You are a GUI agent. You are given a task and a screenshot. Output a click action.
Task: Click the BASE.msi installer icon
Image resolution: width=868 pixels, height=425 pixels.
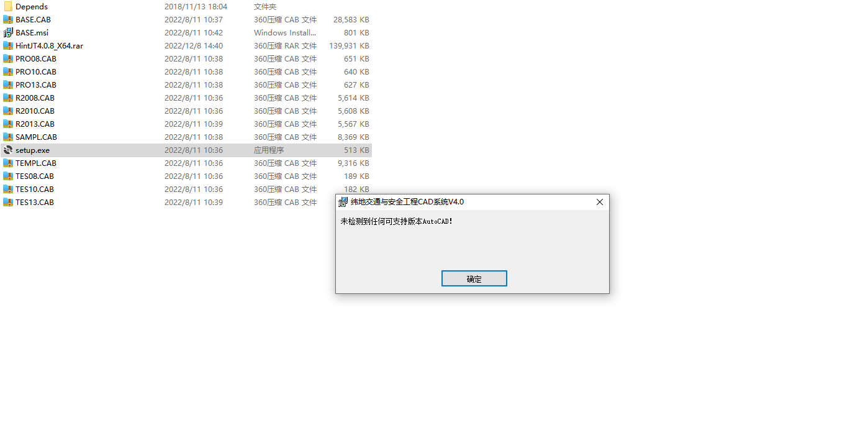tap(8, 32)
